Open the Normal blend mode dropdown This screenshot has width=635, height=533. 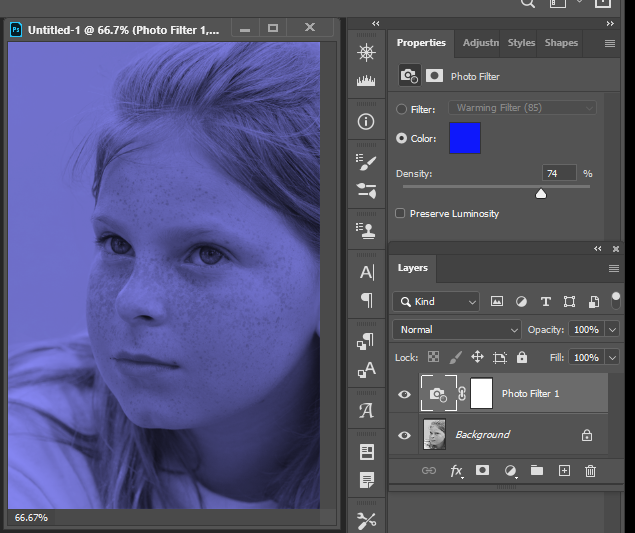point(456,330)
